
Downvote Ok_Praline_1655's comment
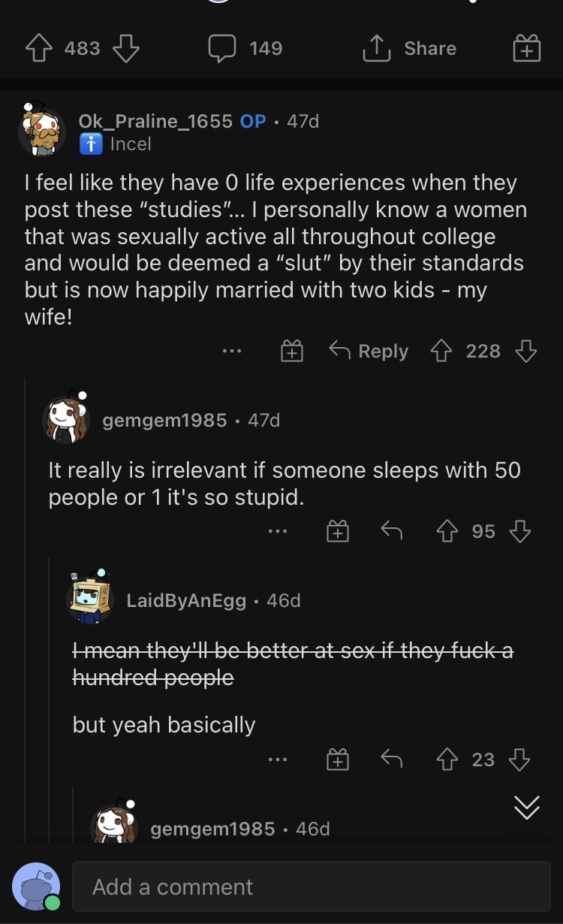(525, 351)
